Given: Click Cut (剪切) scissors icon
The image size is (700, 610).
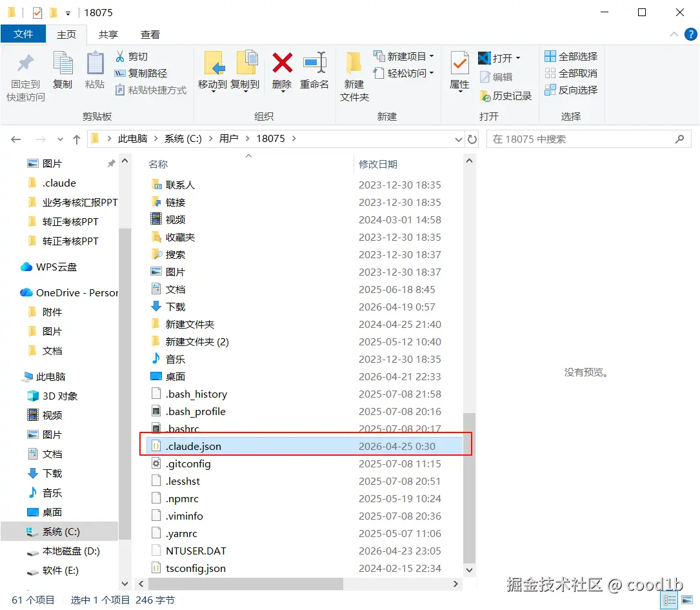Looking at the screenshot, I should [x=119, y=56].
